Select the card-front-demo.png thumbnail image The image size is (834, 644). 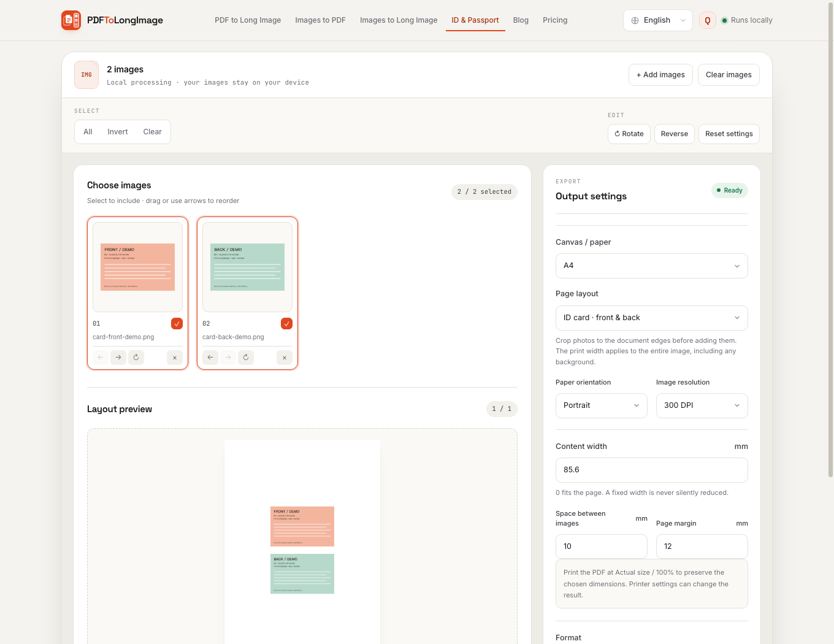[x=137, y=267]
